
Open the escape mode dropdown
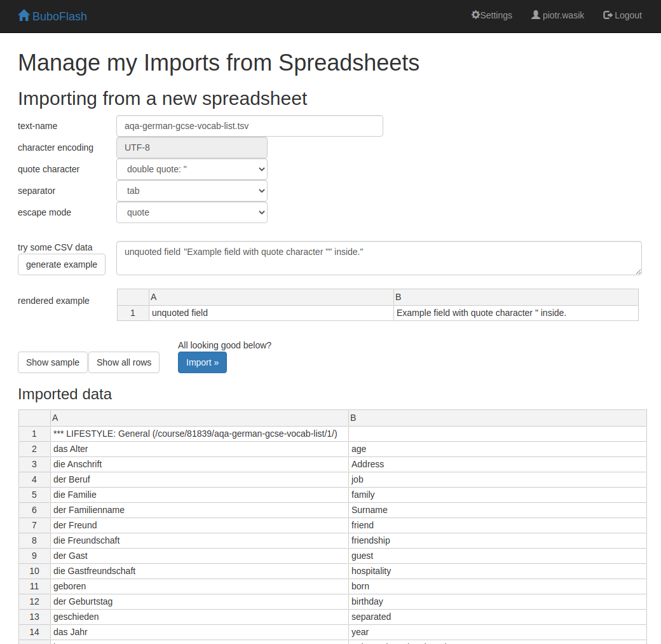[192, 212]
